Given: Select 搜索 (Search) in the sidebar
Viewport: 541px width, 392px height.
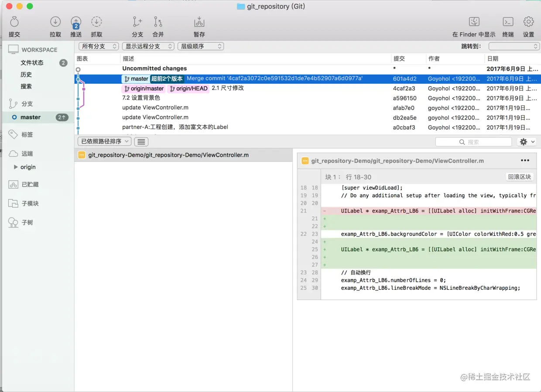Looking at the screenshot, I should tap(26, 86).
